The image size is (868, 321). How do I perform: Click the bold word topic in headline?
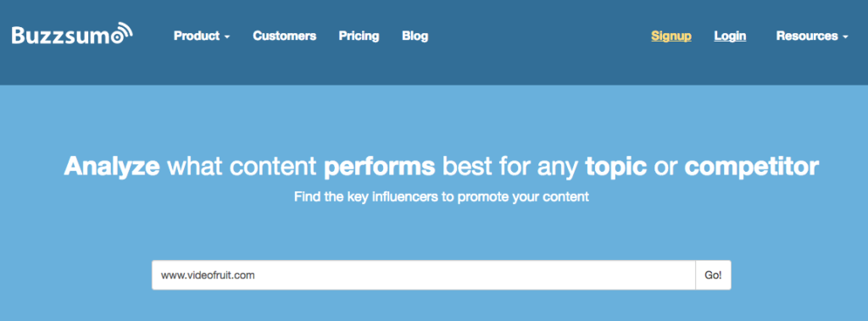pos(615,167)
